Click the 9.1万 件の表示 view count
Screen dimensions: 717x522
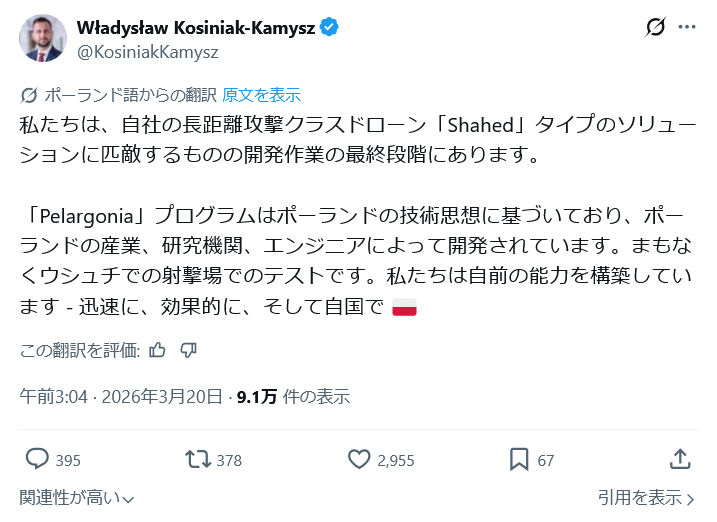293,396
